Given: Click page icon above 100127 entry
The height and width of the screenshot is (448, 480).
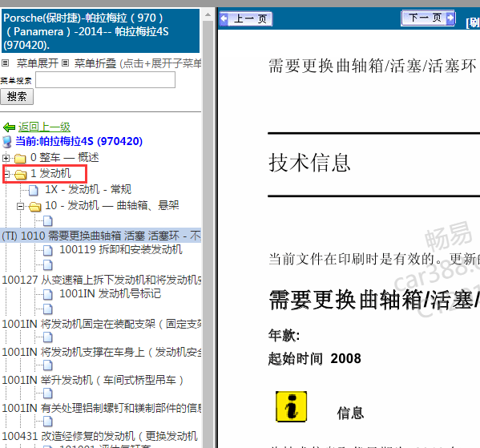Looking at the screenshot, I should click(x=48, y=265).
